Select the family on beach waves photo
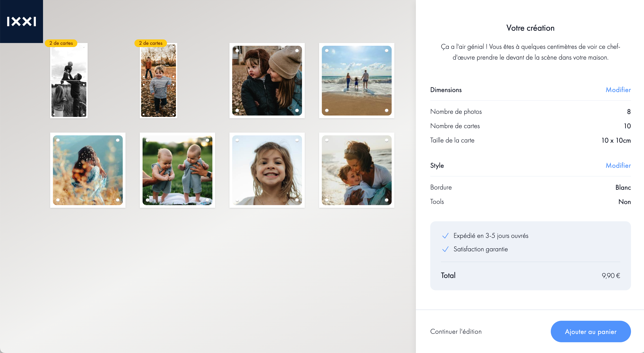 (357, 80)
